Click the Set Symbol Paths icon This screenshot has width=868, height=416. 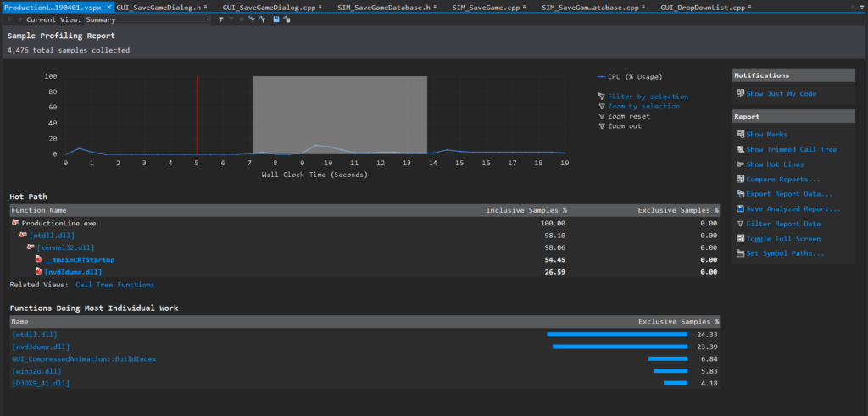pyautogui.click(x=741, y=254)
